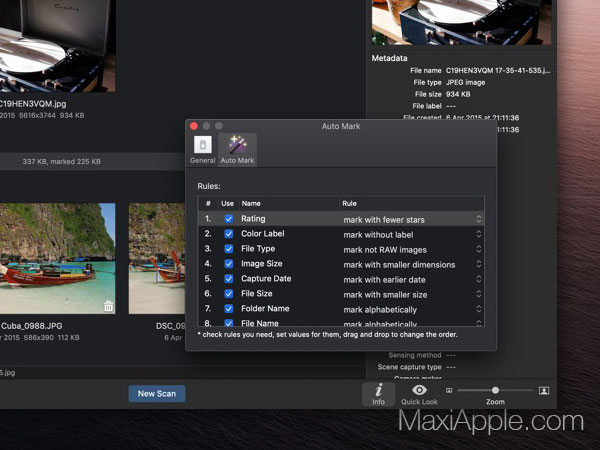Select the DSC_09 beach boat thumbnail
600x450 pixels.
157,258
